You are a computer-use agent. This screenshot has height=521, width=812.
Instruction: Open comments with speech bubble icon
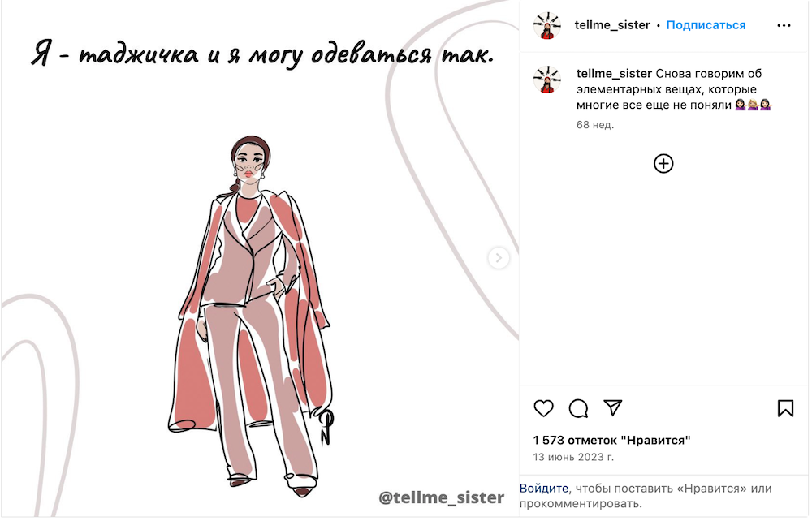pyautogui.click(x=578, y=408)
